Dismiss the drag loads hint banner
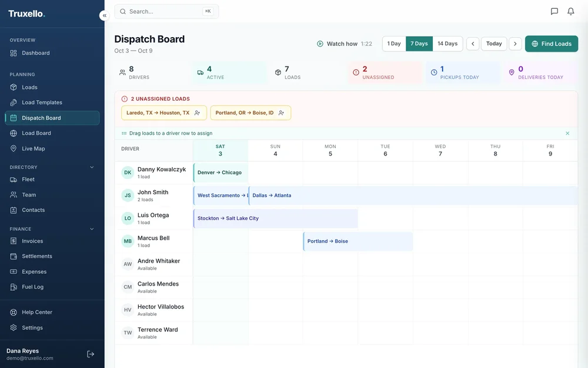The image size is (588, 368). 567,133
